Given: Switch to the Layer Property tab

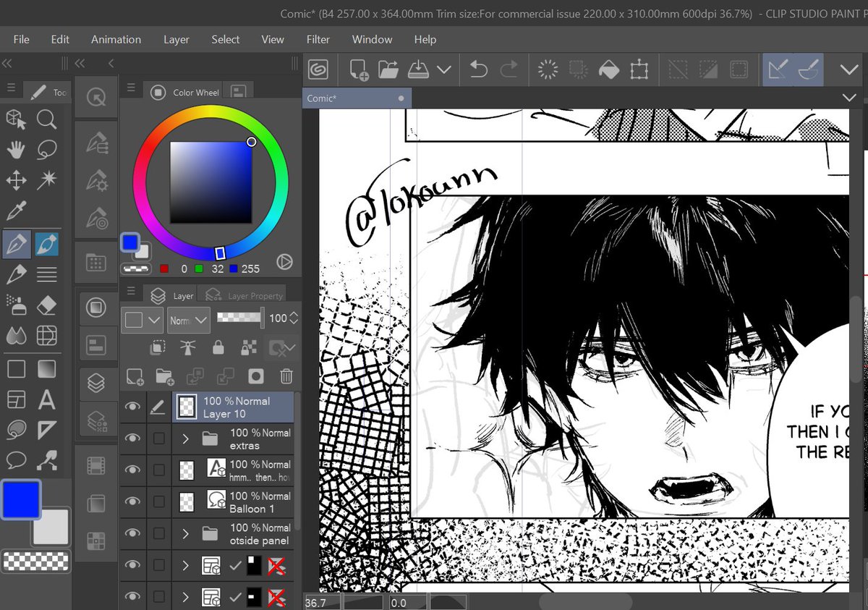Looking at the screenshot, I should point(244,295).
